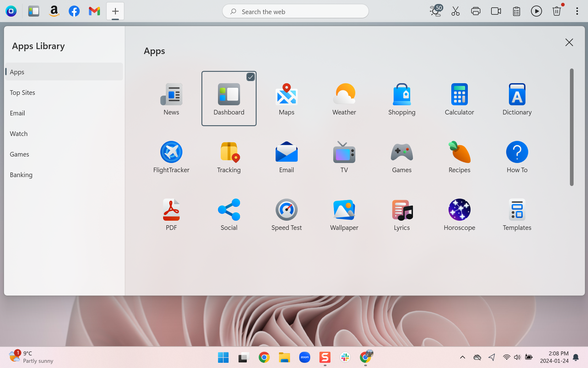Open Windows Start menu
Screen dimensions: 588x368
(223, 357)
